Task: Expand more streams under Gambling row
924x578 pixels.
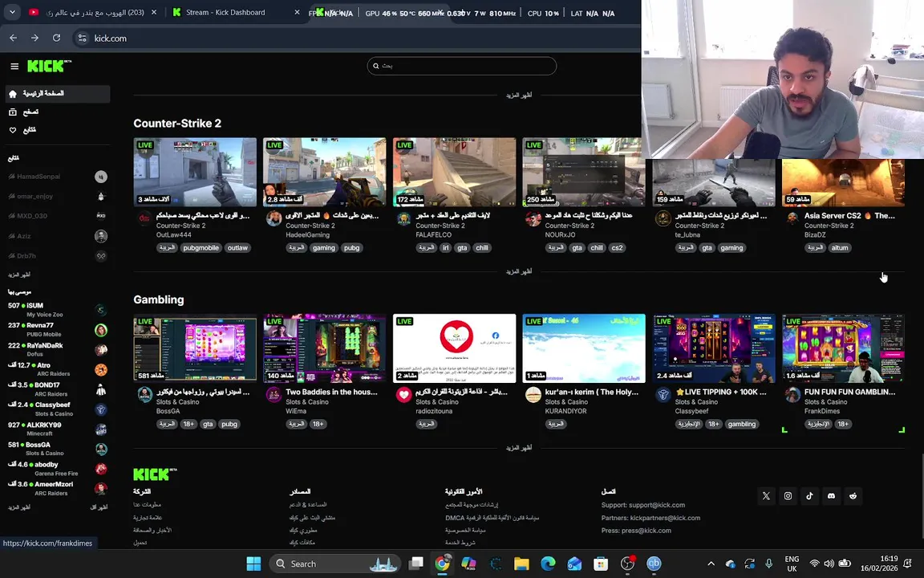Action: pos(519,448)
